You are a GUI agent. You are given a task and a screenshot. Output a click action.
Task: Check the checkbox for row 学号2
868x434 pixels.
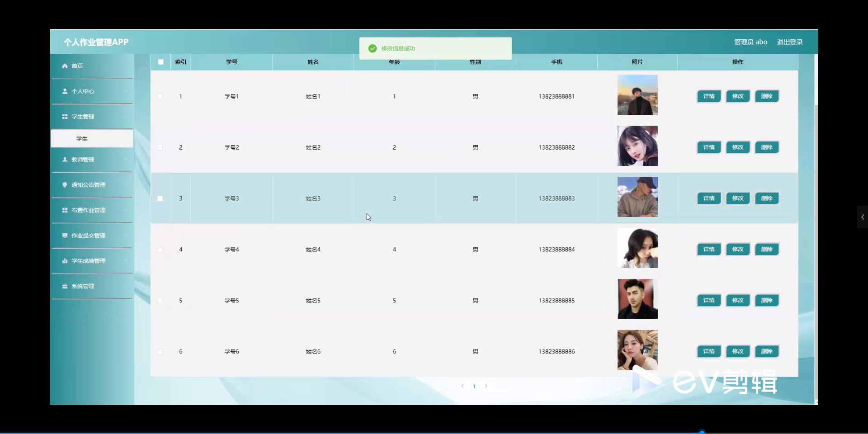(x=160, y=147)
